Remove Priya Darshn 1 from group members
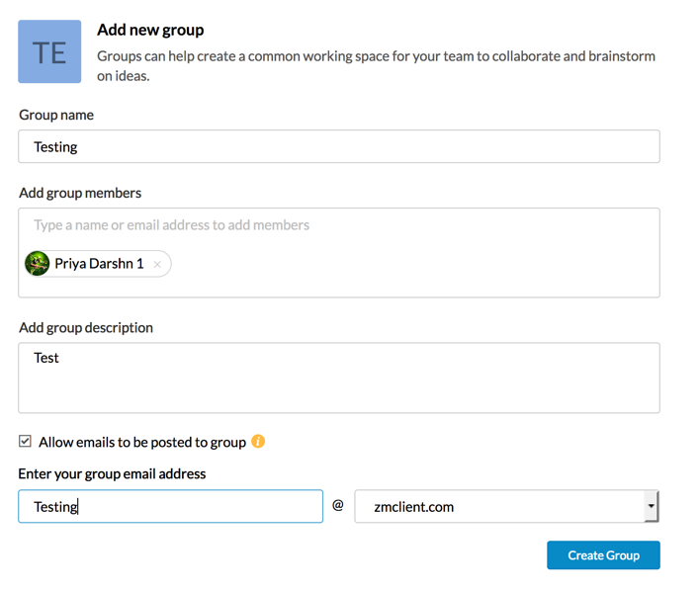The image size is (700, 591). click(x=157, y=265)
